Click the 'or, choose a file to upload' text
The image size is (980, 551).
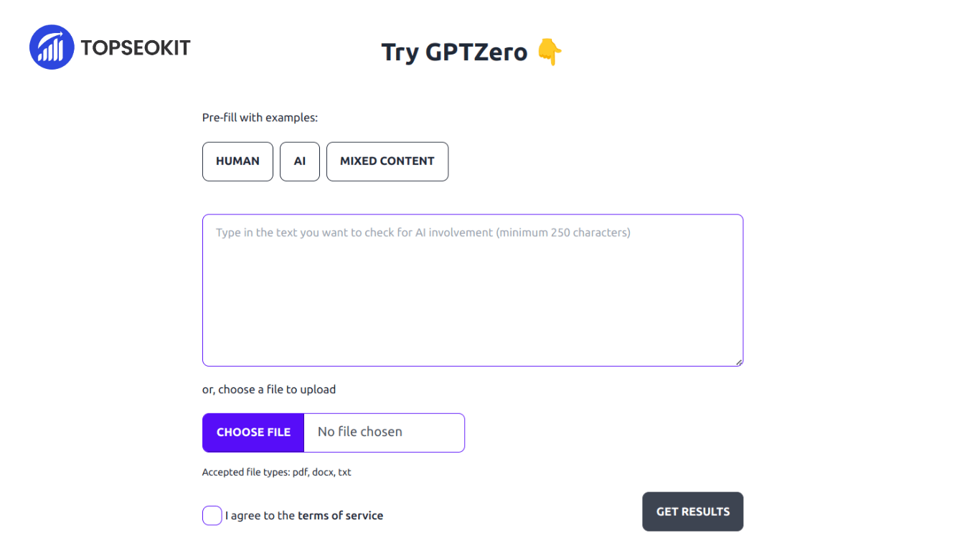(x=268, y=389)
